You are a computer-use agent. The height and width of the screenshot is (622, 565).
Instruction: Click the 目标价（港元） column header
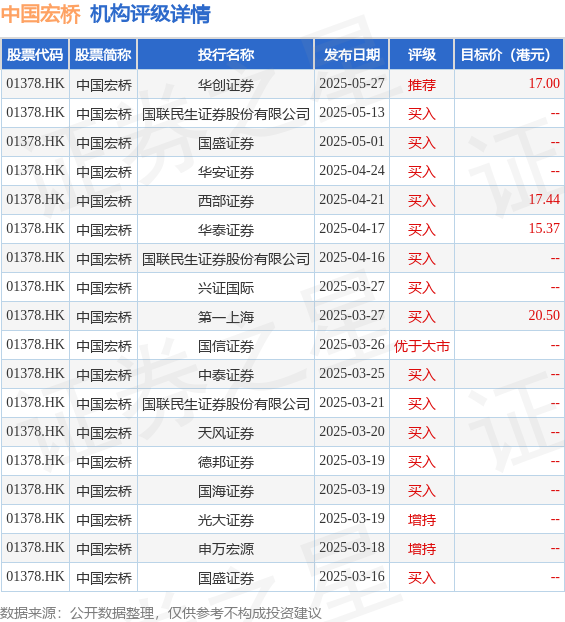pyautogui.click(x=509, y=55)
